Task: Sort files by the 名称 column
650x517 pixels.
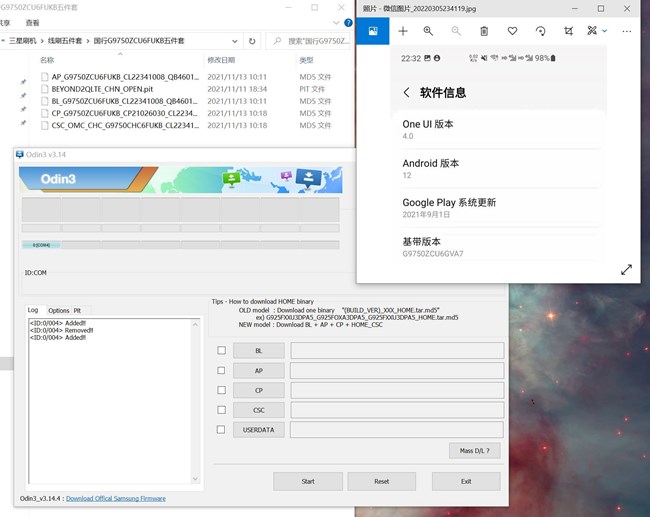Action: click(x=47, y=60)
